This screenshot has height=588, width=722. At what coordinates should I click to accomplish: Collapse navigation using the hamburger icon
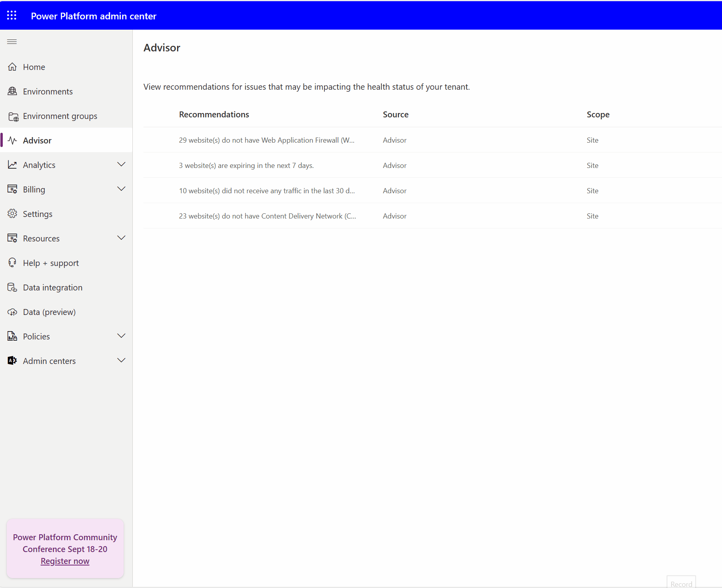pos(12,41)
